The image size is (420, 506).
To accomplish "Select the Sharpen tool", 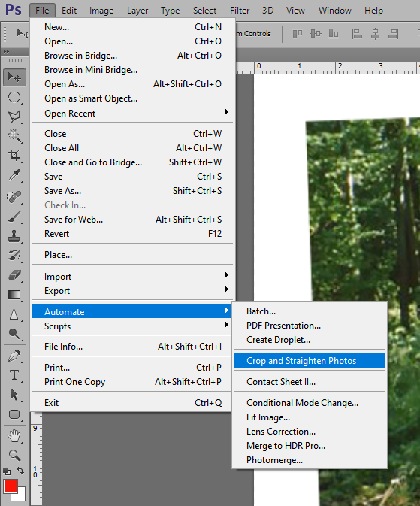I will [14, 314].
